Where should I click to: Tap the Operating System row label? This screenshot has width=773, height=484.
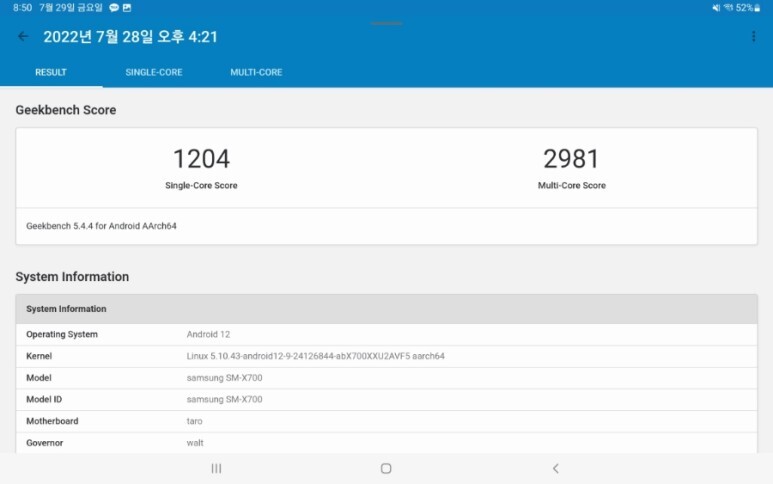pyautogui.click(x=62, y=334)
